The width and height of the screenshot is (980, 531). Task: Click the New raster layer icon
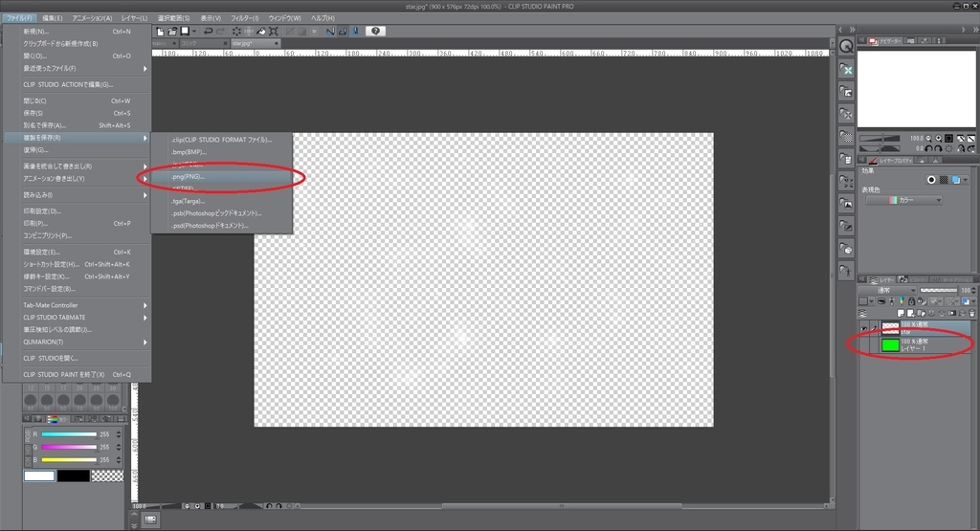(901, 313)
